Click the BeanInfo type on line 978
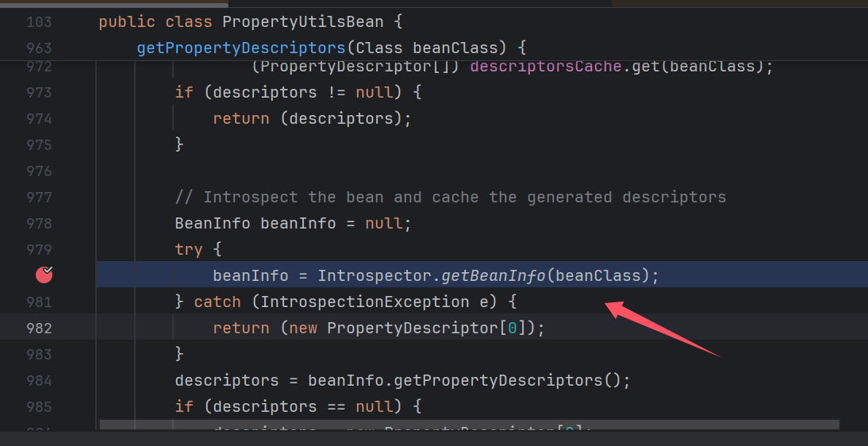The height and width of the screenshot is (446, 868). [x=213, y=223]
